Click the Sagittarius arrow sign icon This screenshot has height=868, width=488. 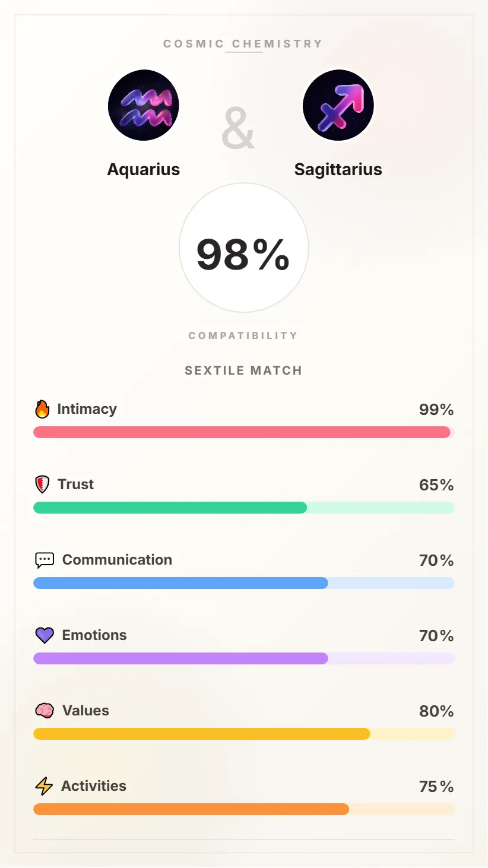338,106
